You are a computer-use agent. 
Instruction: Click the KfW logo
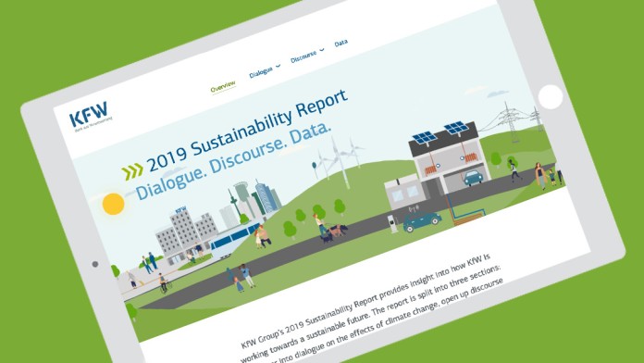click(x=90, y=116)
